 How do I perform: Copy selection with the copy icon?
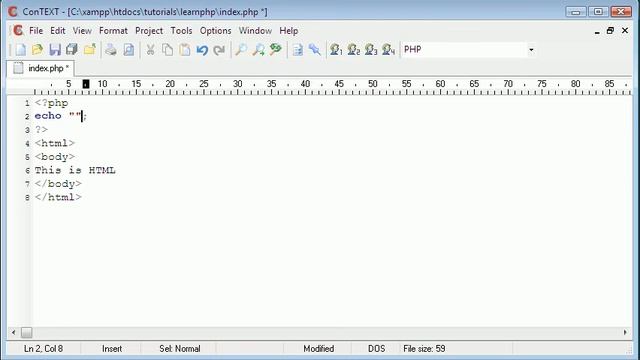(167, 50)
